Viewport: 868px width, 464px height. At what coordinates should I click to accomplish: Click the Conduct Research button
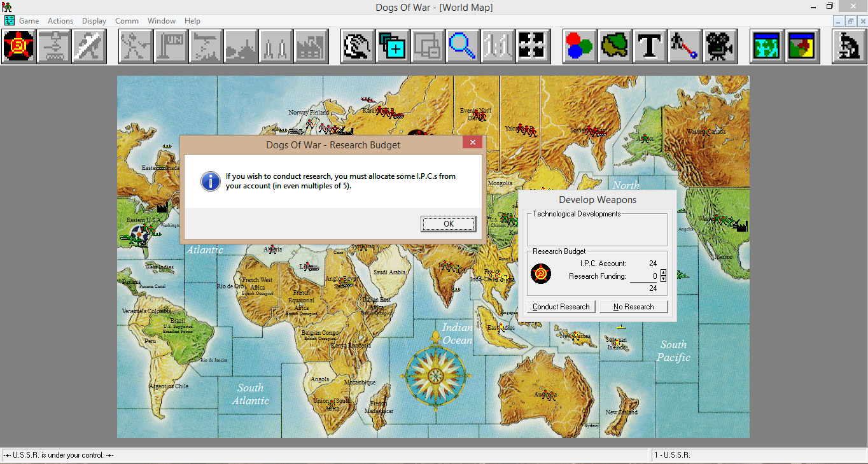[561, 307]
